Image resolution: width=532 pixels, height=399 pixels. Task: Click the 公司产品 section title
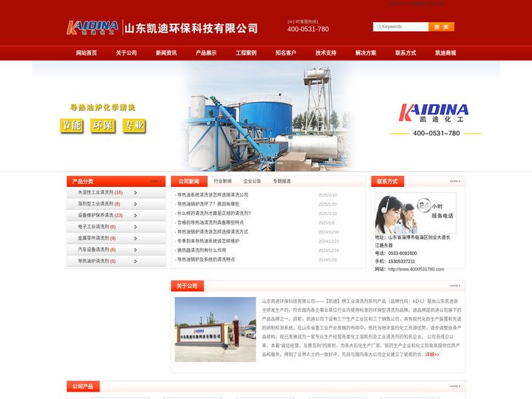pos(83,386)
